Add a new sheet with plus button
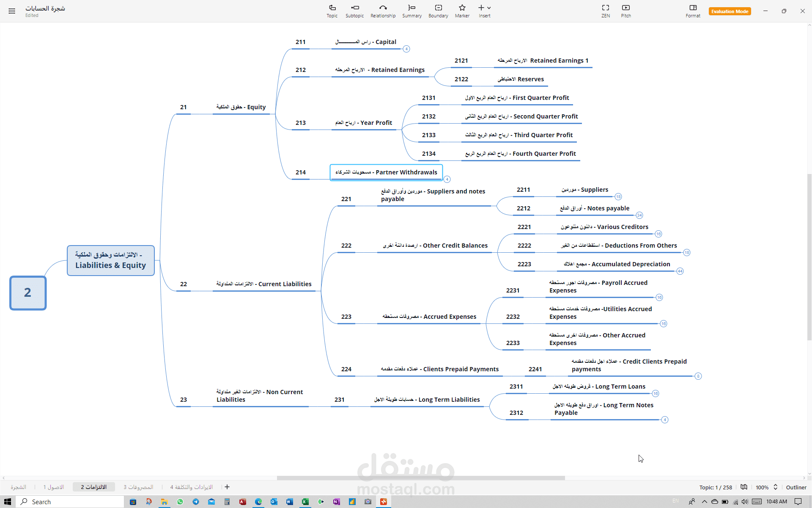The height and width of the screenshot is (508, 812). pyautogui.click(x=227, y=487)
